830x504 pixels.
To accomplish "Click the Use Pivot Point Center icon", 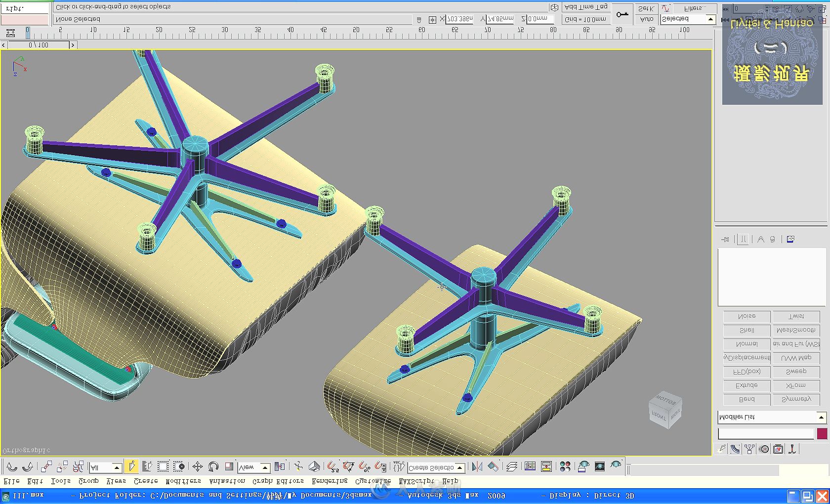I will coord(280,466).
